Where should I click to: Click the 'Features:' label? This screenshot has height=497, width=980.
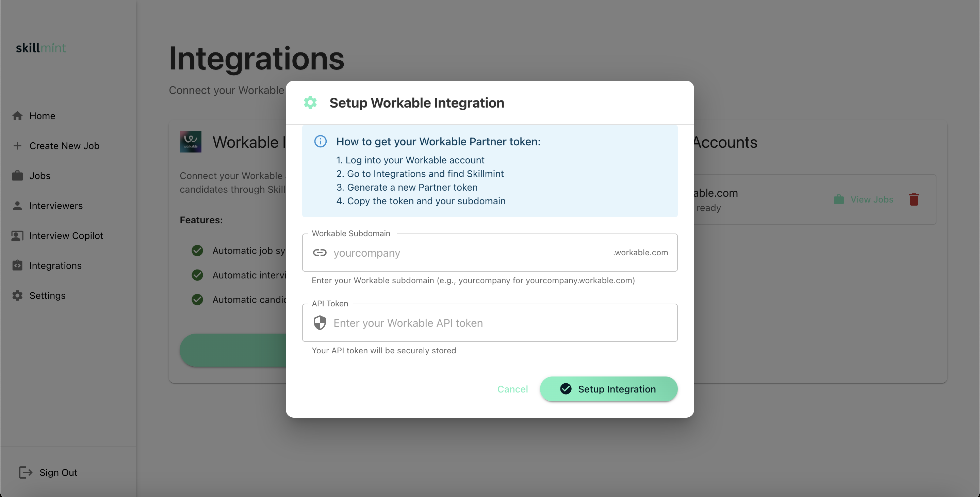coord(201,220)
